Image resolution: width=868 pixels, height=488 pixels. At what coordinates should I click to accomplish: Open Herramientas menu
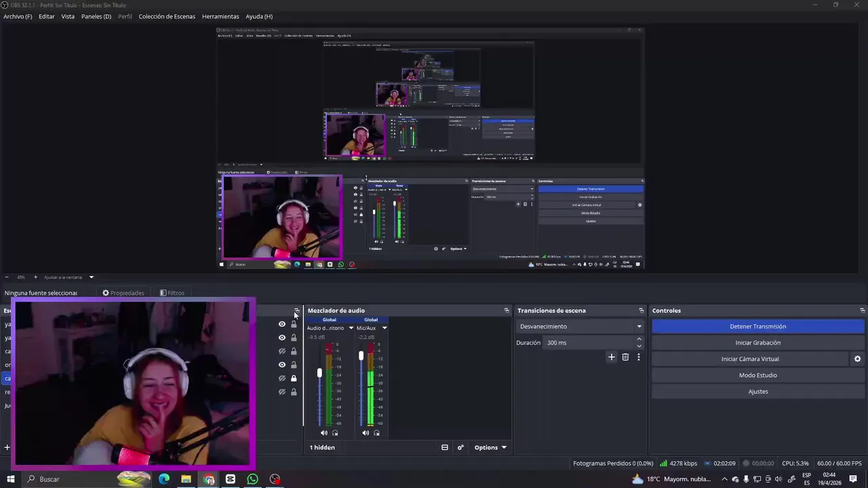click(x=220, y=16)
